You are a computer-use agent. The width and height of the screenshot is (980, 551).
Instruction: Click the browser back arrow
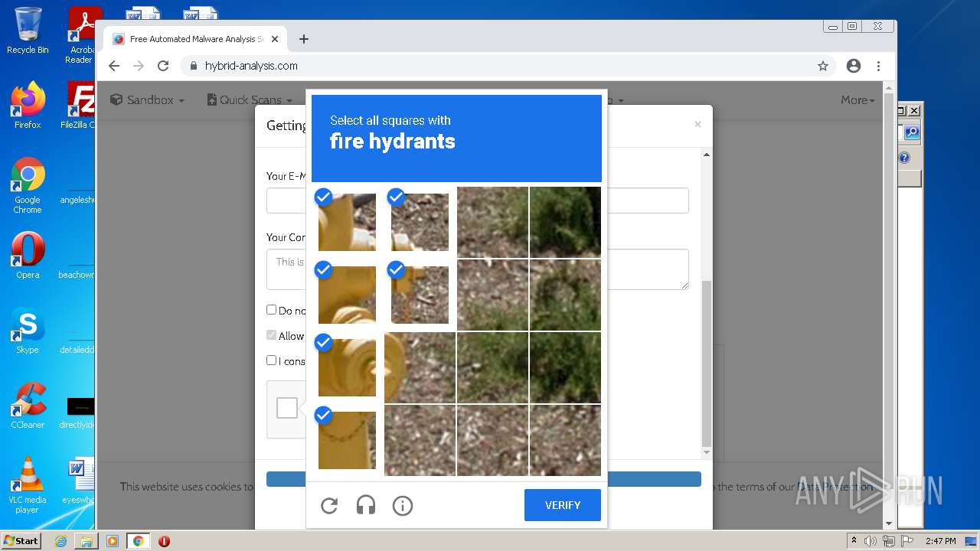[x=114, y=66]
